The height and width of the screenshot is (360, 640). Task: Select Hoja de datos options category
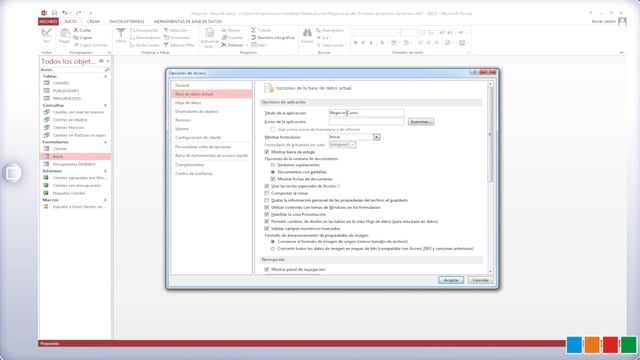[x=211, y=103]
